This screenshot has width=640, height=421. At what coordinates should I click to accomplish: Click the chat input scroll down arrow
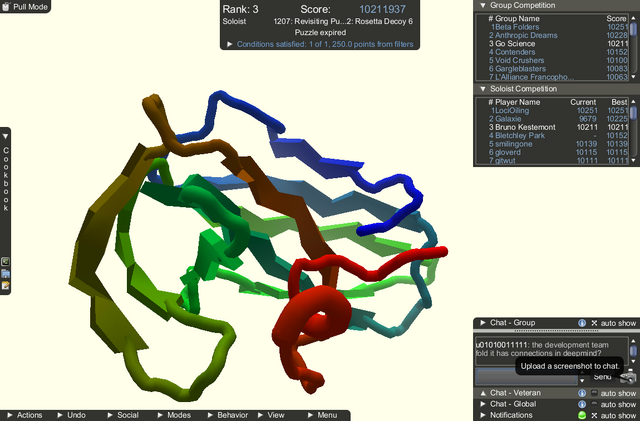582,381
